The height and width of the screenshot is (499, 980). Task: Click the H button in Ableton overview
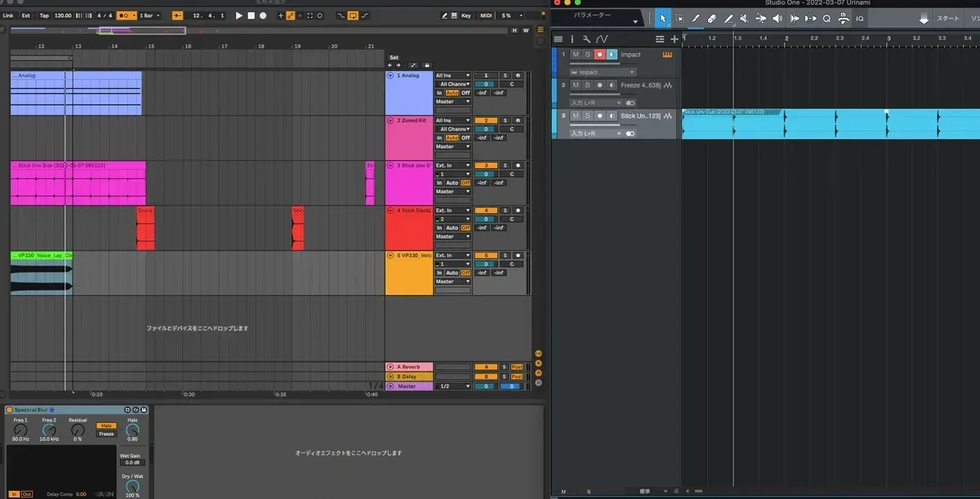514,30
